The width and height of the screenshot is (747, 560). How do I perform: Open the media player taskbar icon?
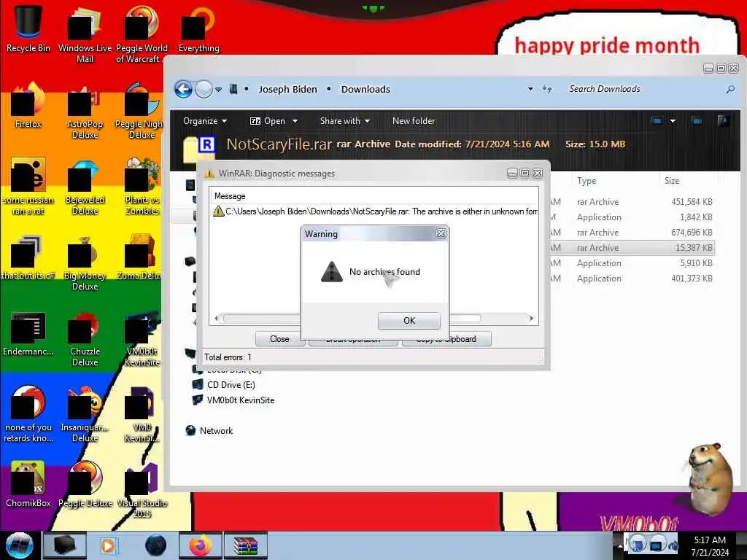click(x=108, y=545)
